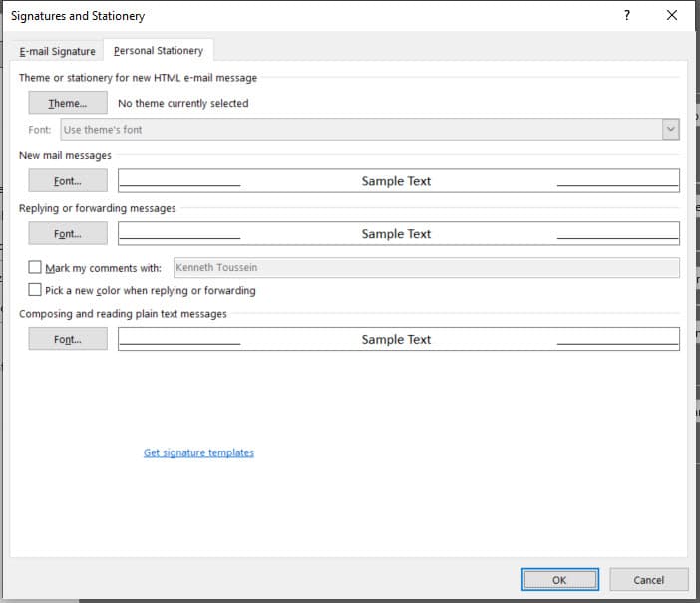
Task: Click the Kenneth Toussein comment name field
Action: pos(426,268)
